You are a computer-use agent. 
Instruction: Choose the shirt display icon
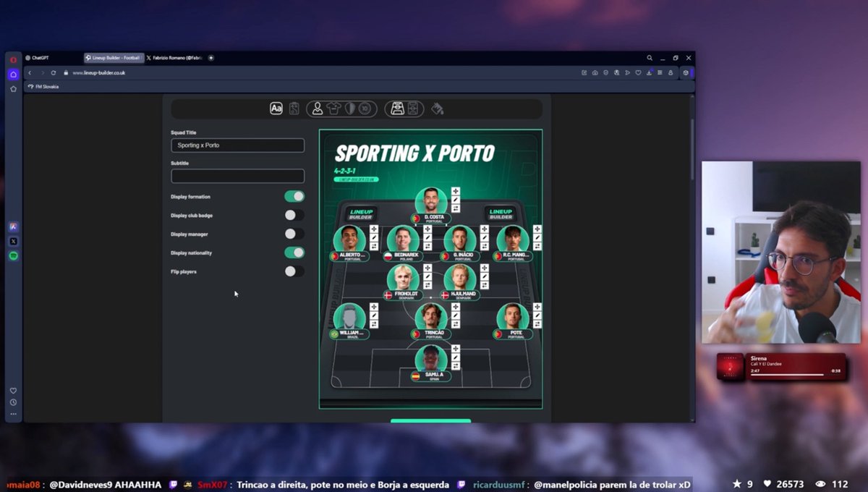pyautogui.click(x=333, y=109)
